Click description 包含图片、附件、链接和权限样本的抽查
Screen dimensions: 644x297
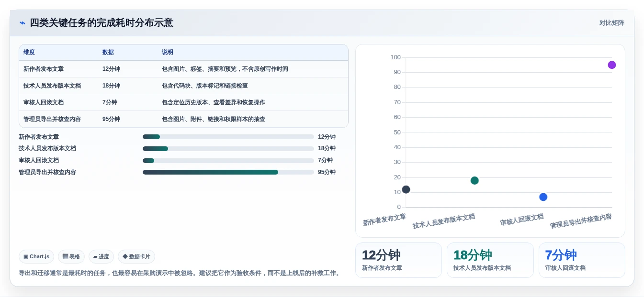[214, 119]
